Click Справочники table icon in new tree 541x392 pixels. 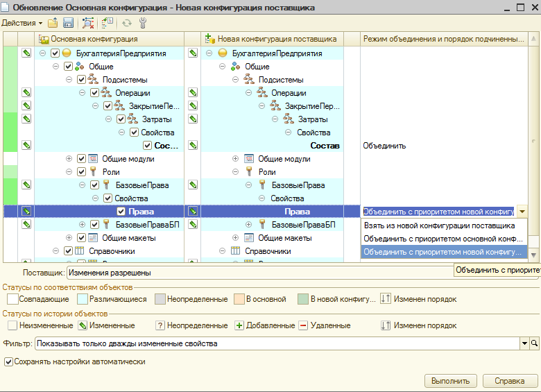pos(236,251)
